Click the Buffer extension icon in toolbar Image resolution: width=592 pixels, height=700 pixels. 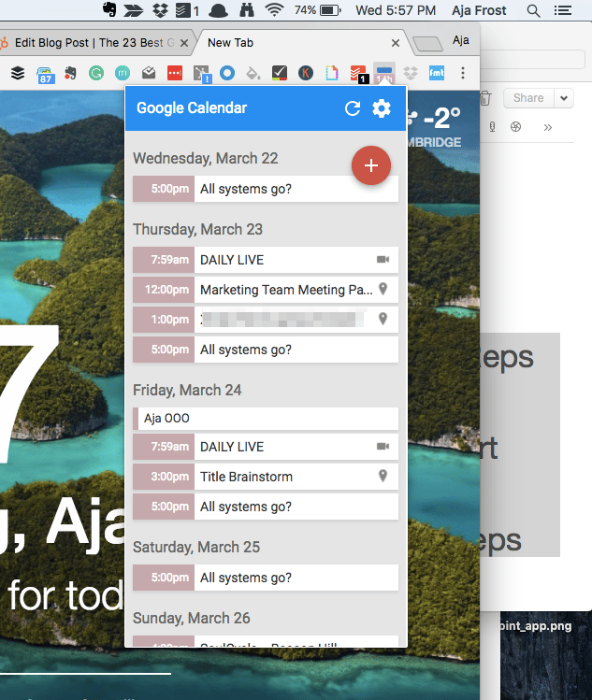[x=17, y=72]
